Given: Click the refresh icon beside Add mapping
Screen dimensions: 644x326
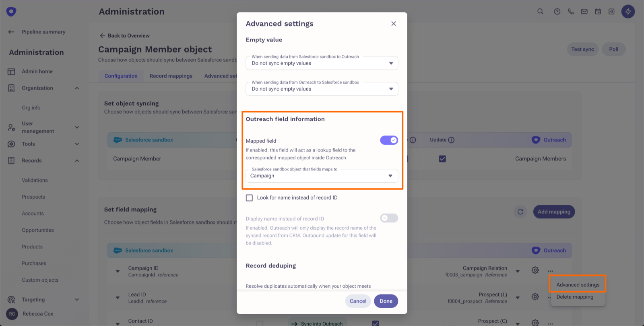Looking at the screenshot, I should point(520,212).
